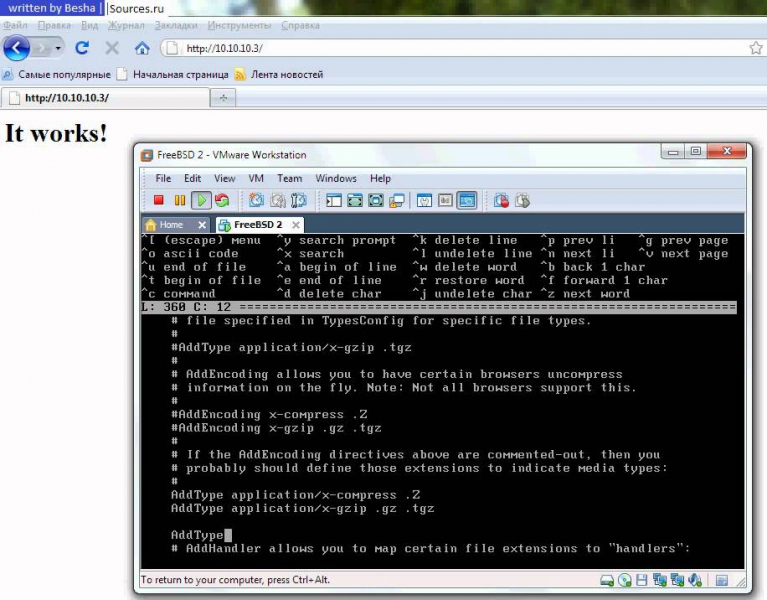Open a new Firefox tab
This screenshot has width=767, height=600.
coord(222,97)
